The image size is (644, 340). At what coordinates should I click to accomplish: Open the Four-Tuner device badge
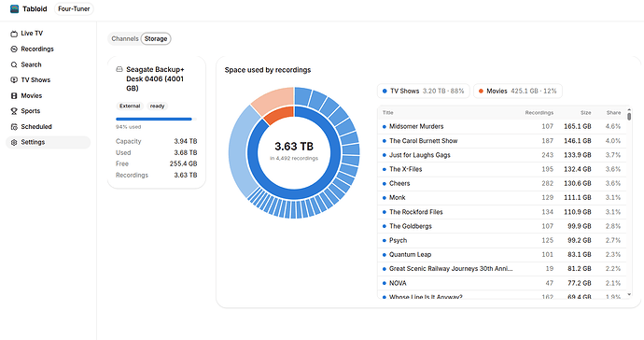(74, 8)
